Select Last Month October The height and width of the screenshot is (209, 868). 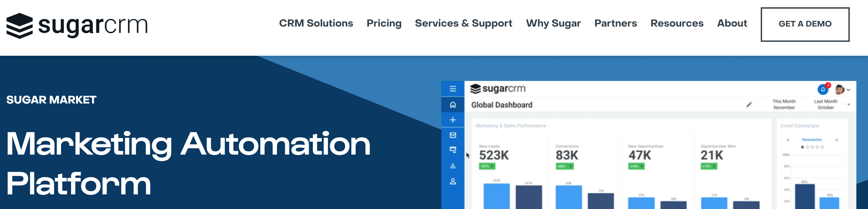click(x=825, y=104)
